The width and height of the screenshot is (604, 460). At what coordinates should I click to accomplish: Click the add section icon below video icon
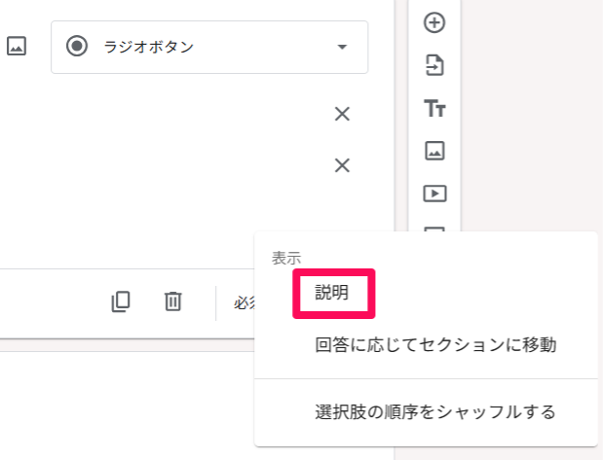(435, 229)
